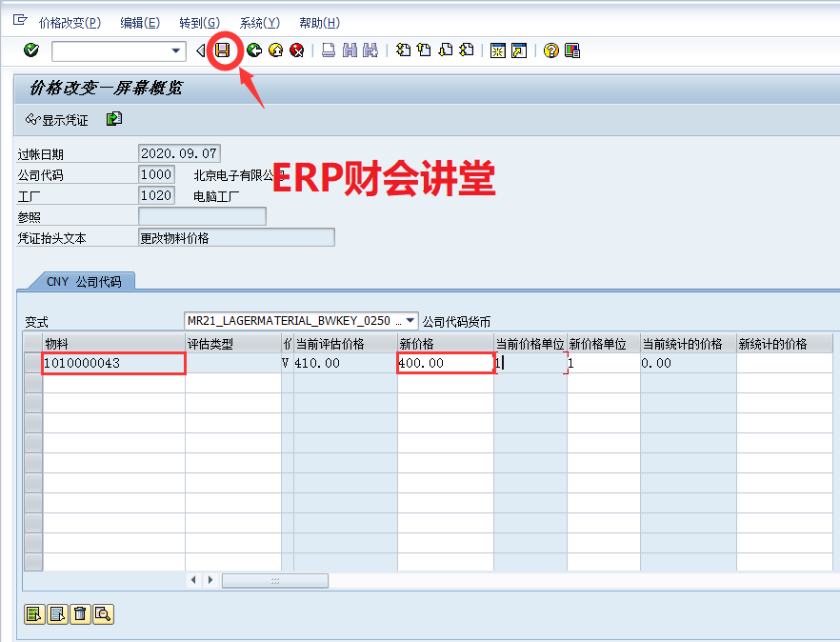This screenshot has width=840, height=642.
Task: Click the green Back arrow icon
Action: coord(254,50)
